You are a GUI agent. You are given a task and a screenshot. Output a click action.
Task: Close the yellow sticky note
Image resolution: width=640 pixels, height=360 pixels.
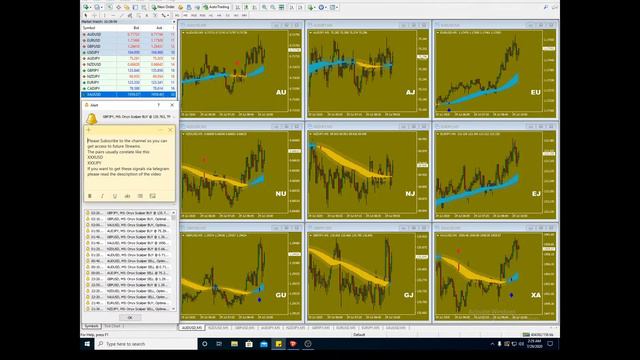(x=170, y=130)
